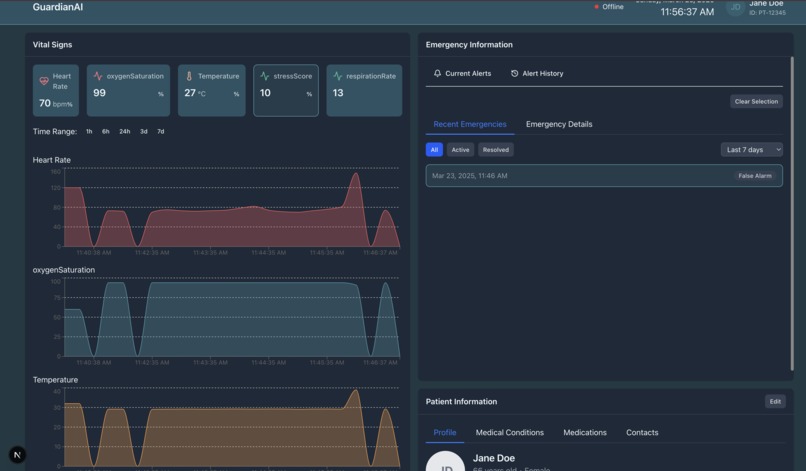Click the JD avatar in the header

[x=736, y=7]
